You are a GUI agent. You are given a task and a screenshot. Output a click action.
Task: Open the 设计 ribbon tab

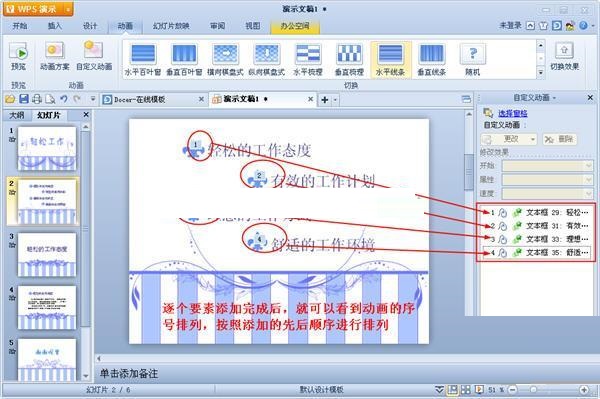[90, 26]
